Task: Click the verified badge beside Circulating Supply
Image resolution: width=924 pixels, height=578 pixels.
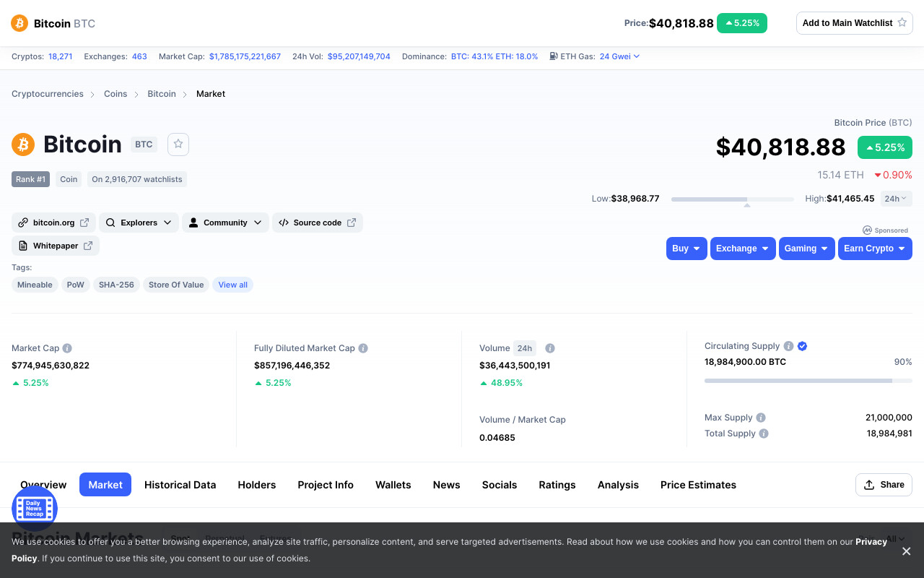Action: [803, 346]
